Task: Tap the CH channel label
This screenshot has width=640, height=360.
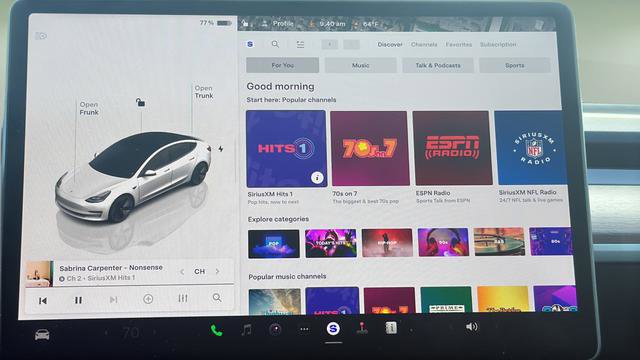Action: [x=200, y=271]
